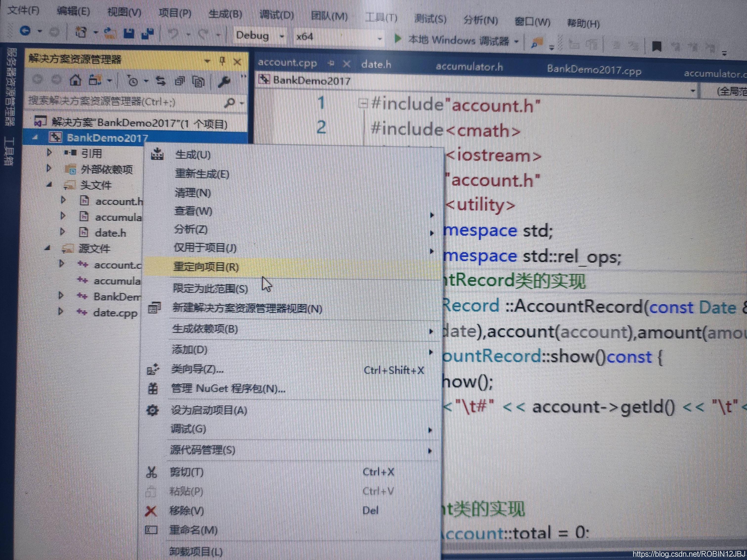
Task: Choose 设为启动项目(A) context entry
Action: (209, 410)
